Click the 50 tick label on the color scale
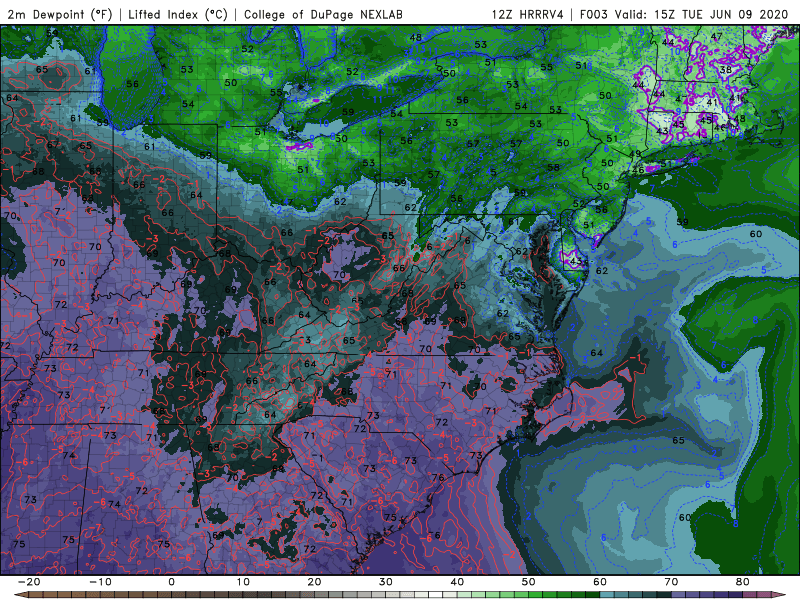This screenshot has height=600, width=800. pyautogui.click(x=529, y=582)
